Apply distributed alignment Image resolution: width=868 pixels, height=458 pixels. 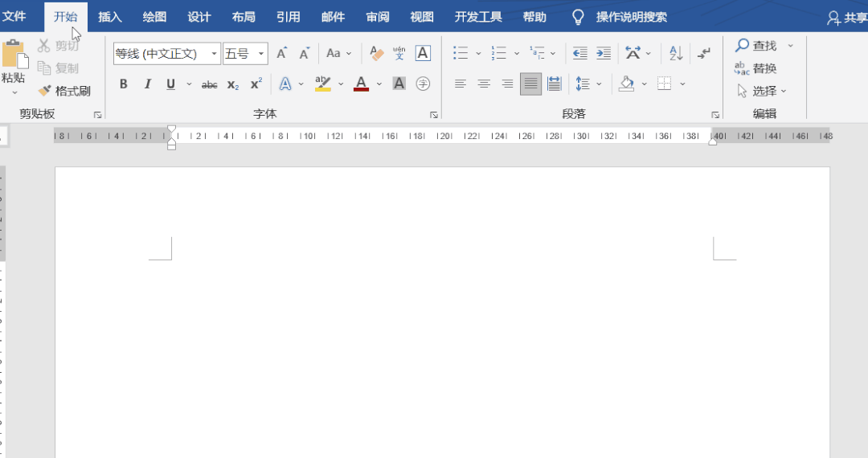[554, 84]
